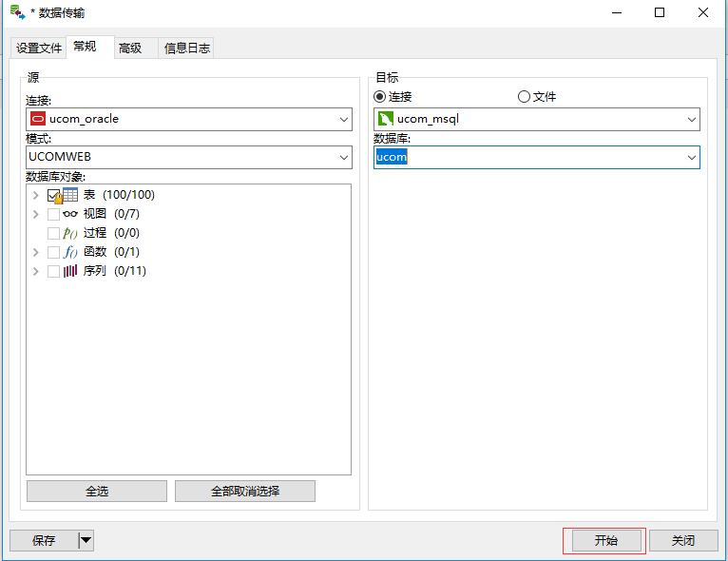Expand the 视图 tree node
The width and height of the screenshot is (728, 561).
[x=36, y=214]
